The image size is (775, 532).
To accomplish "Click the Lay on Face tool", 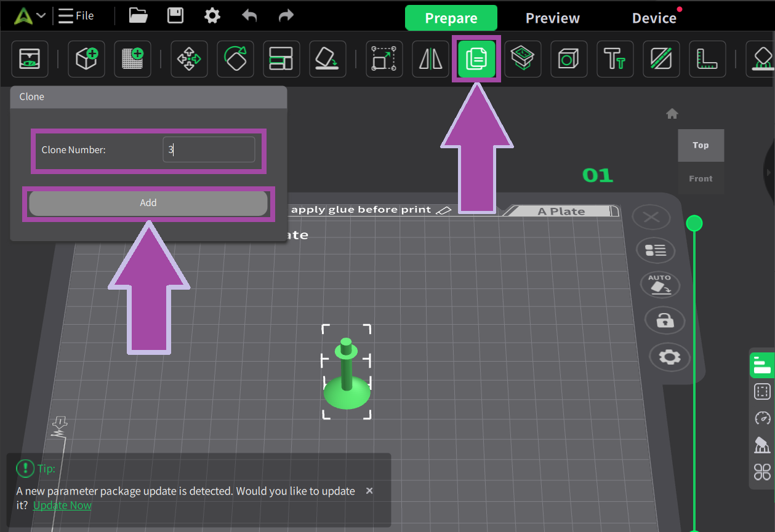I will click(327, 59).
